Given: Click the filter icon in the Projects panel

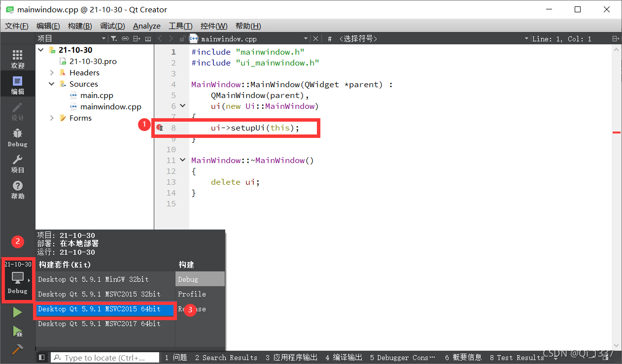Looking at the screenshot, I should (114, 38).
